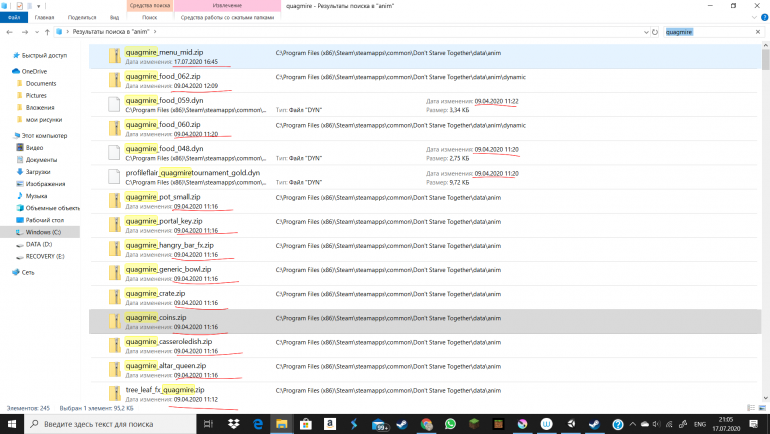
Task: Open the Файл menu
Action: coord(13,18)
